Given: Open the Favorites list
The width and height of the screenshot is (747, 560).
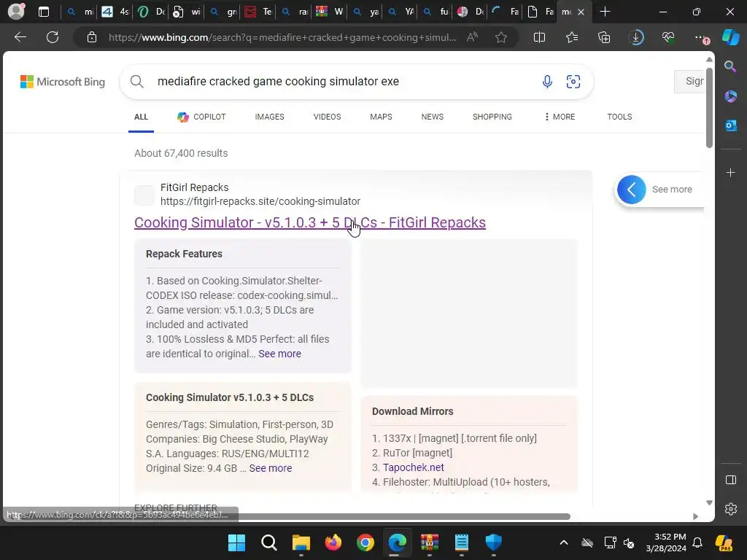Looking at the screenshot, I should point(572,37).
